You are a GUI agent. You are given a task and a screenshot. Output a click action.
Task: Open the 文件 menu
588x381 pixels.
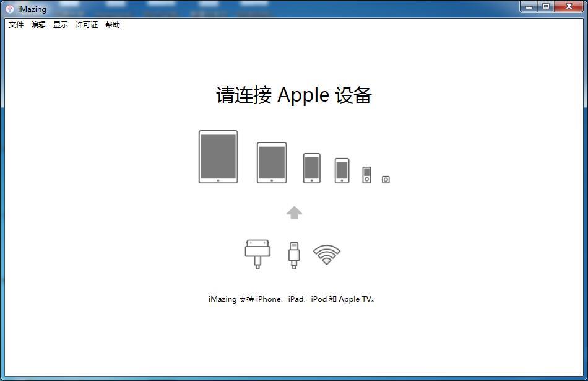(x=16, y=25)
